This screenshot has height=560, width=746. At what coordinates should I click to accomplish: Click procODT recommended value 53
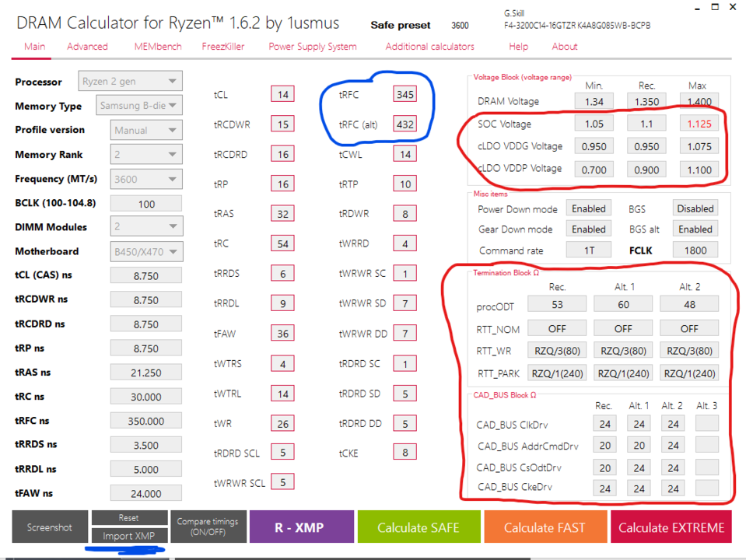557,304
